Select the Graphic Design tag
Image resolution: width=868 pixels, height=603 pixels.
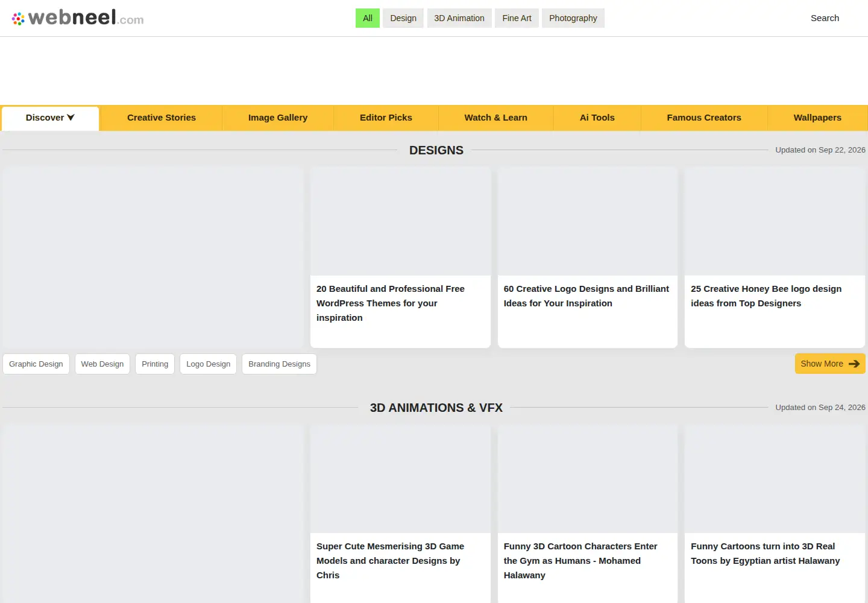36,364
